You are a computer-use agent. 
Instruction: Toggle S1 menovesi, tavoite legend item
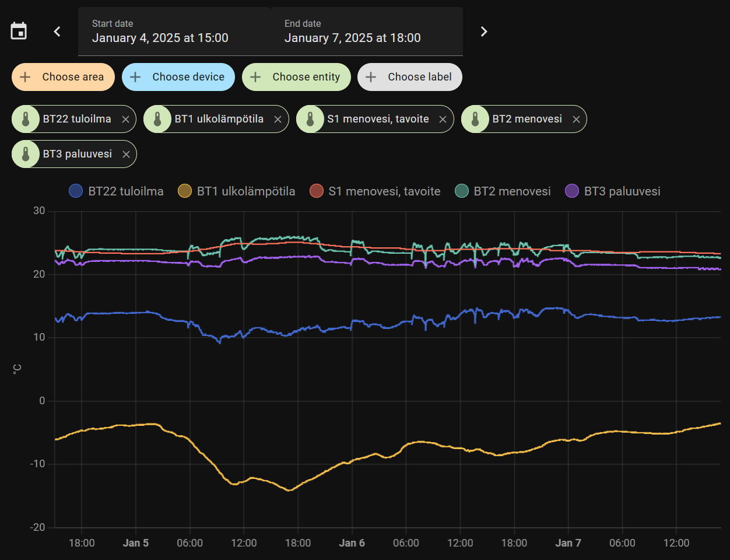click(x=375, y=191)
